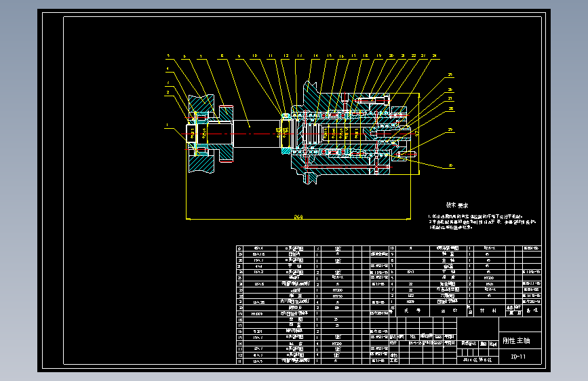Click yellow balloon callout number 2

point(168,92)
